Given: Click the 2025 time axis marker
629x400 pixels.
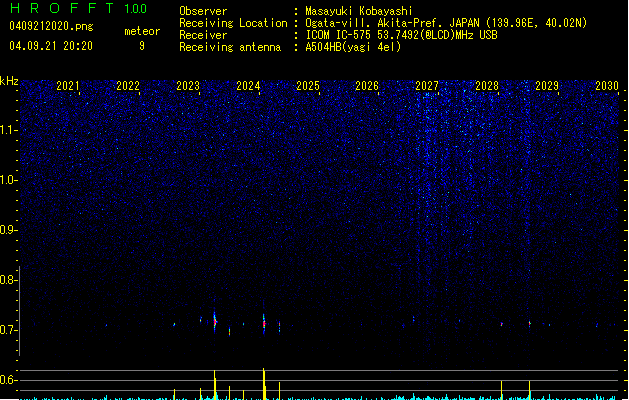Looking at the screenshot, I should point(308,86).
